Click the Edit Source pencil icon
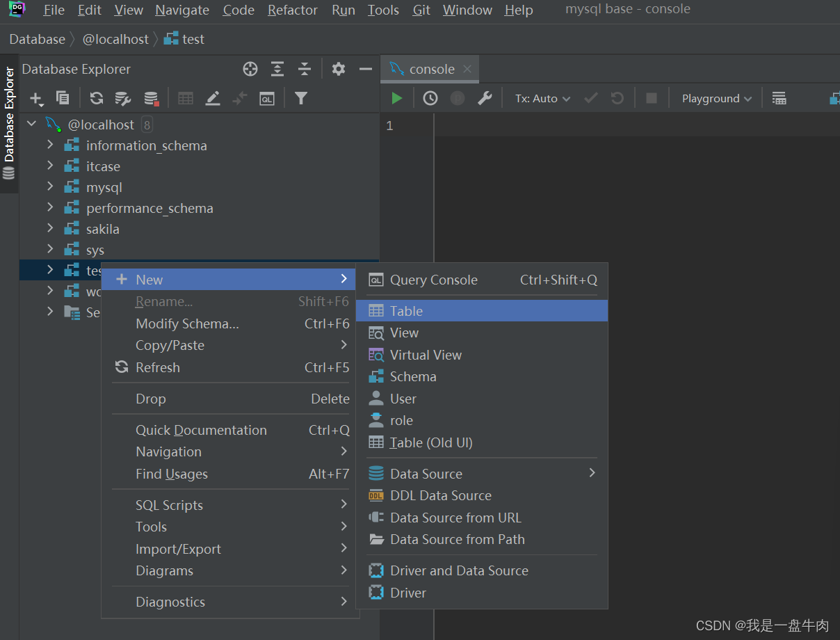The image size is (840, 640). click(213, 98)
